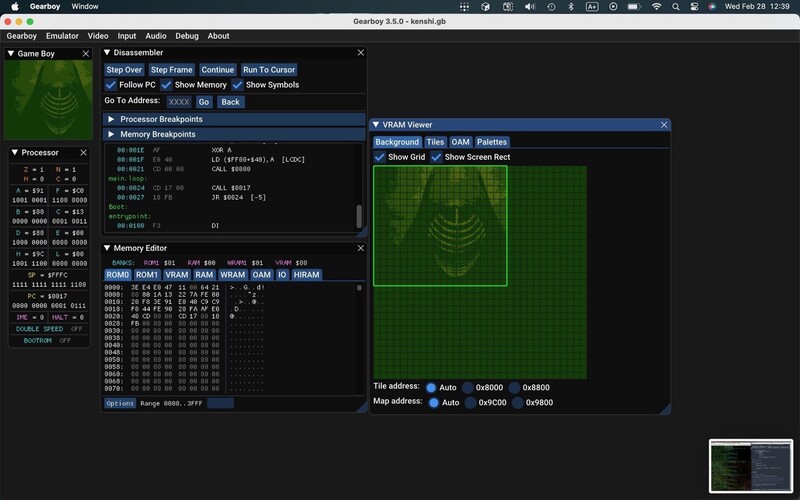Click the Continue button
This screenshot has height=500, width=800.
217,70
